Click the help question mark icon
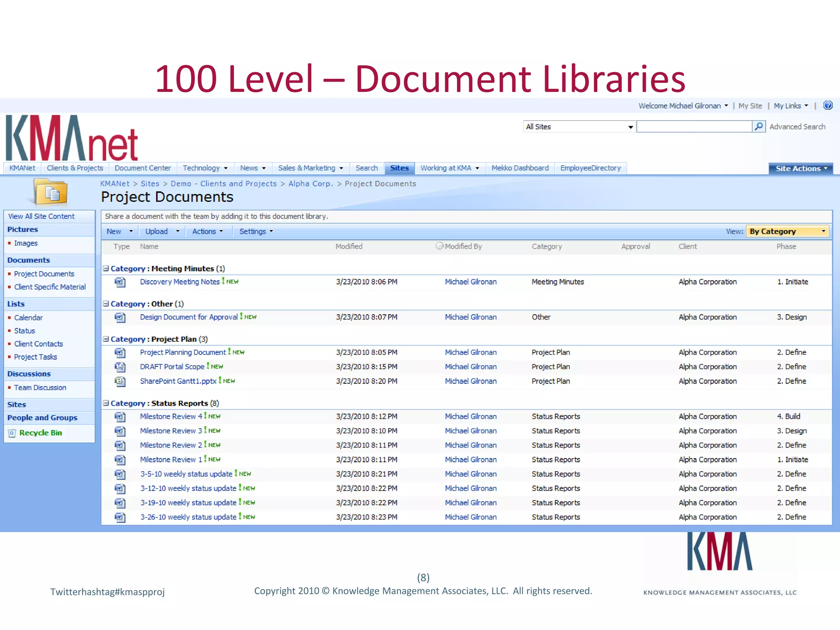The height and width of the screenshot is (630, 840). pyautogui.click(x=828, y=105)
